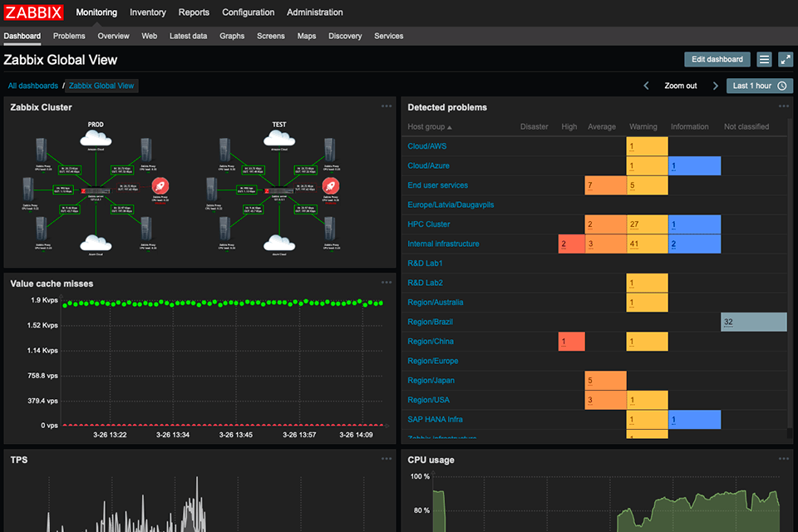Click the Zabbix logo
The image size is (798, 532).
click(x=33, y=12)
